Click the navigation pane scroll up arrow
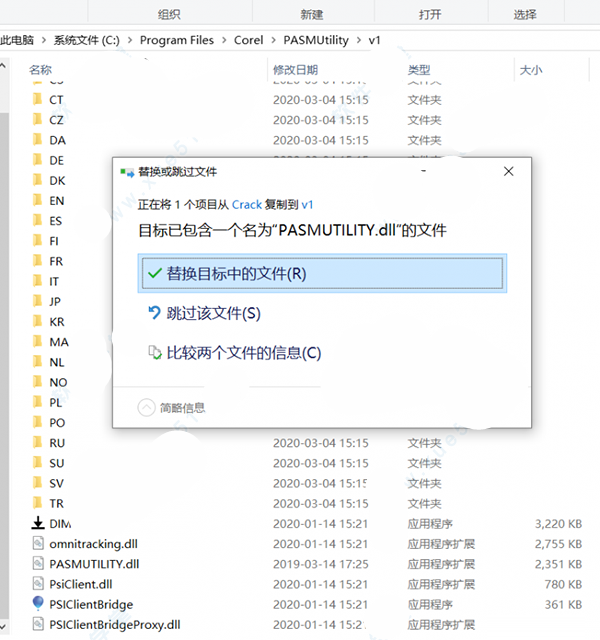 (3, 65)
